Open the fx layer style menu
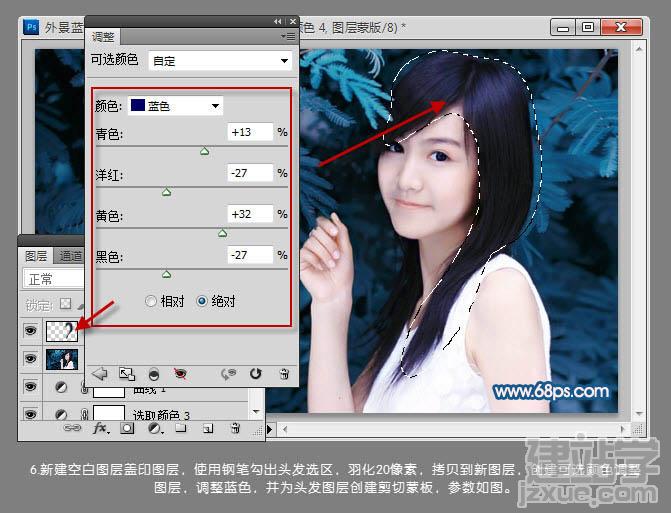Screen dimensions: 671x513 pyautogui.click(x=100, y=428)
